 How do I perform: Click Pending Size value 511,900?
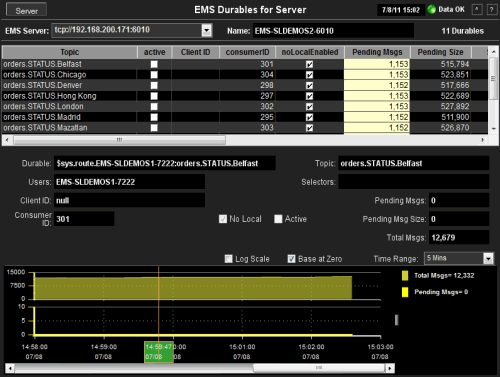pyautogui.click(x=455, y=117)
